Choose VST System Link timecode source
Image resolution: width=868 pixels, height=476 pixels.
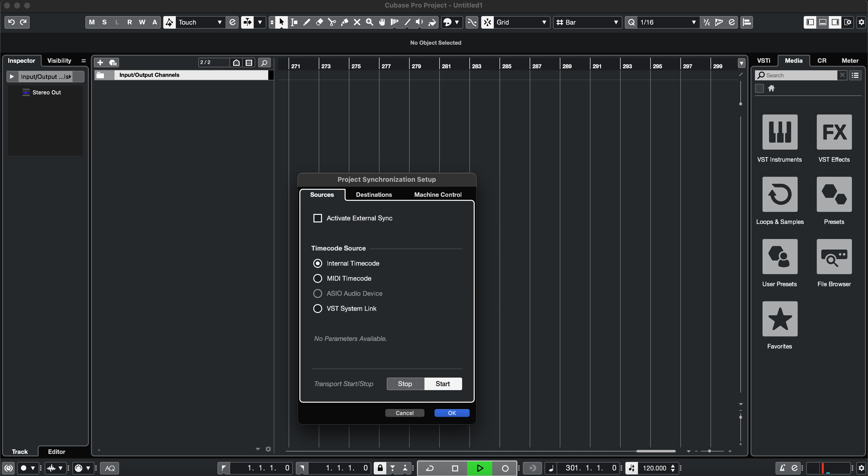[x=317, y=308]
